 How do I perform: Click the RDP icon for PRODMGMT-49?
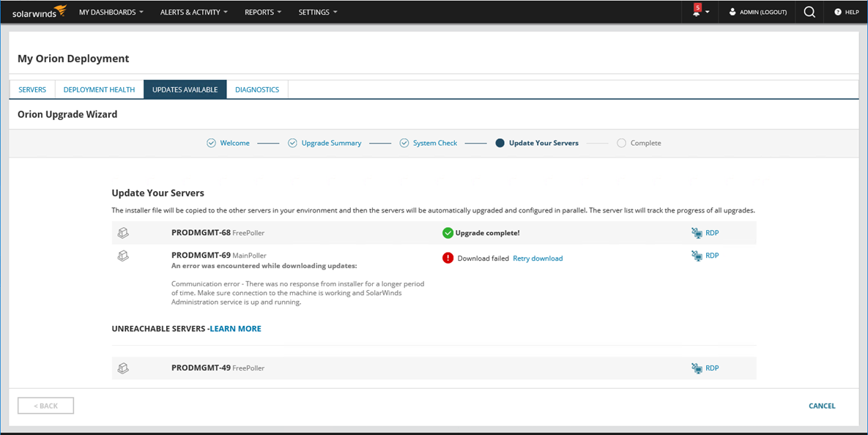tap(697, 368)
